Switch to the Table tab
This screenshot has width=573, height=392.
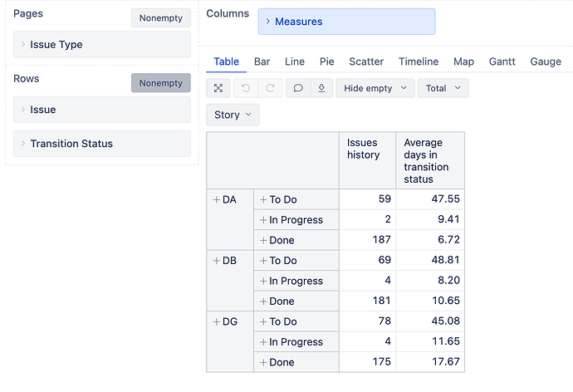[x=226, y=61]
